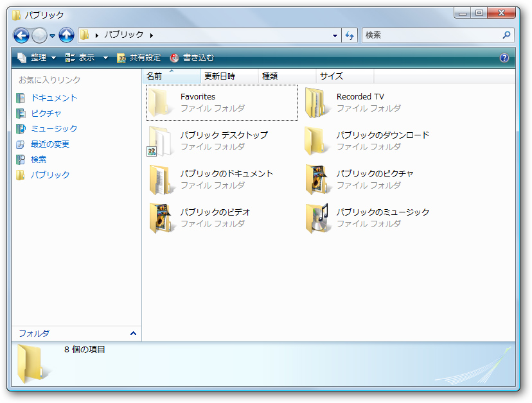
Task: Sort by 種類 column header
Action: pos(287,76)
